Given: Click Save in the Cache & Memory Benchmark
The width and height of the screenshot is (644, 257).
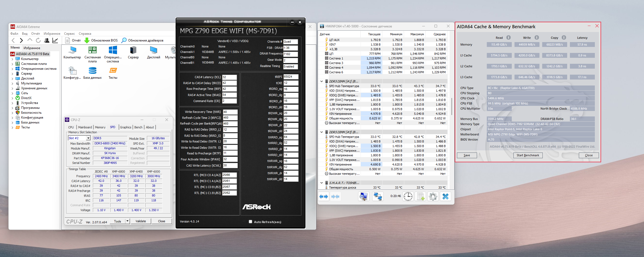Looking at the screenshot, I should coord(467,155).
